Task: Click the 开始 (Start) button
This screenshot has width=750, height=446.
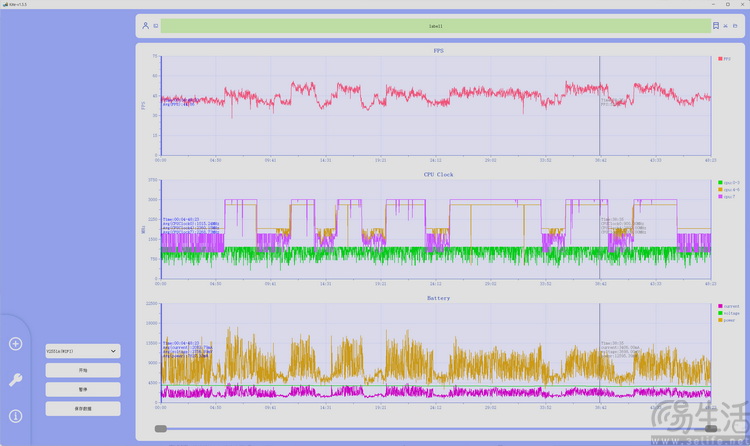Action: [x=82, y=370]
